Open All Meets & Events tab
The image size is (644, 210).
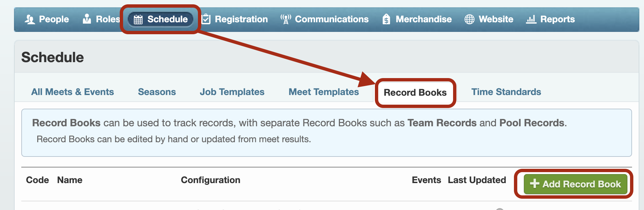73,92
